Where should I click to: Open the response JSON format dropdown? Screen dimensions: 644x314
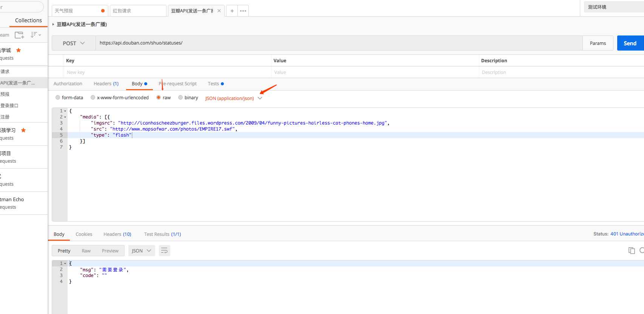point(142,251)
